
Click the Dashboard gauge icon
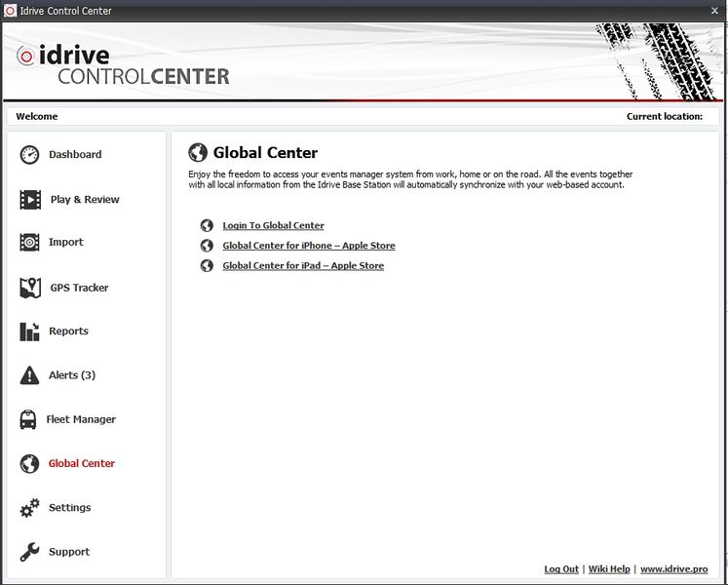[x=30, y=155]
